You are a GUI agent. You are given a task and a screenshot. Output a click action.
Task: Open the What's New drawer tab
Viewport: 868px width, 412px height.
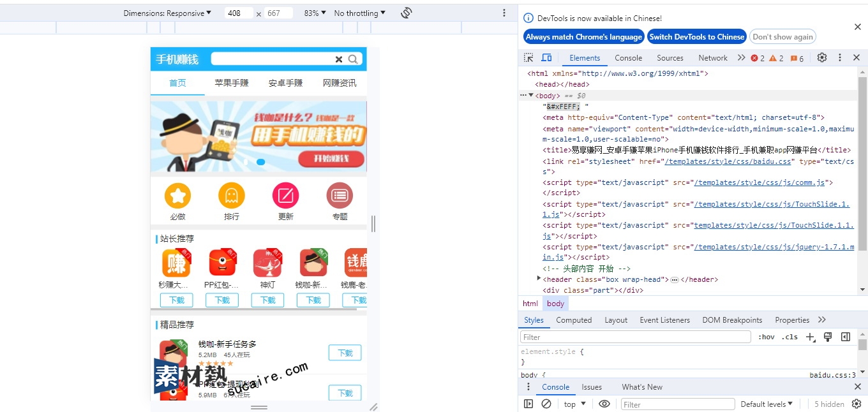pyautogui.click(x=642, y=387)
